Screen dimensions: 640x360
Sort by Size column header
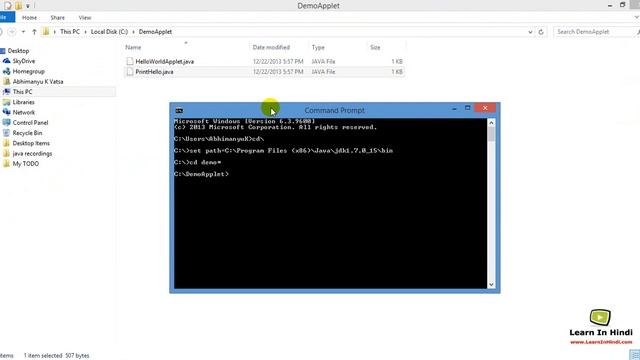coord(375,47)
